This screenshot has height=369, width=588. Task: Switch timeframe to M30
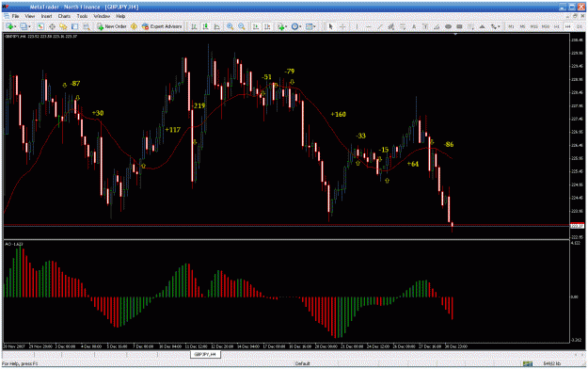pyautogui.click(x=546, y=26)
